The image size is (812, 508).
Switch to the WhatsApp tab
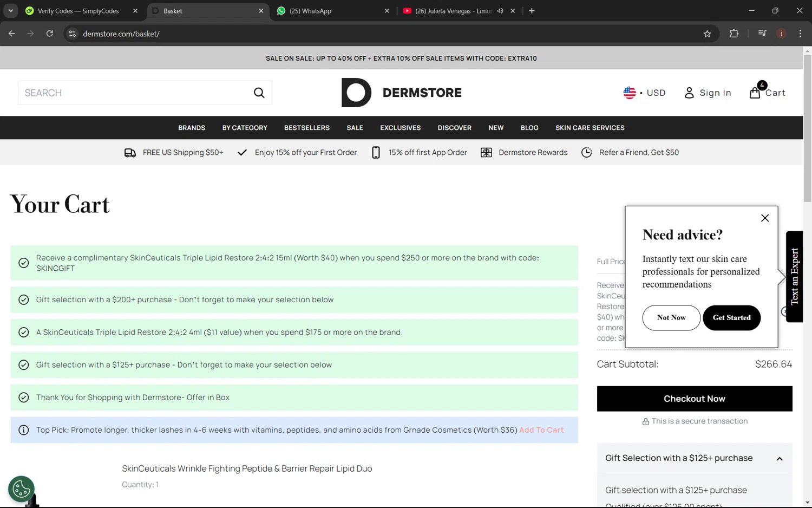tap(333, 11)
